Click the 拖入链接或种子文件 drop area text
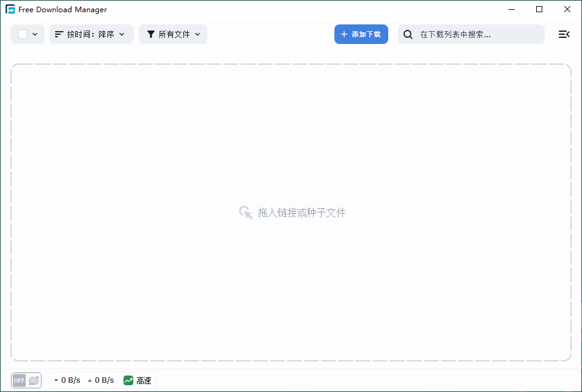The image size is (582, 392). [301, 212]
